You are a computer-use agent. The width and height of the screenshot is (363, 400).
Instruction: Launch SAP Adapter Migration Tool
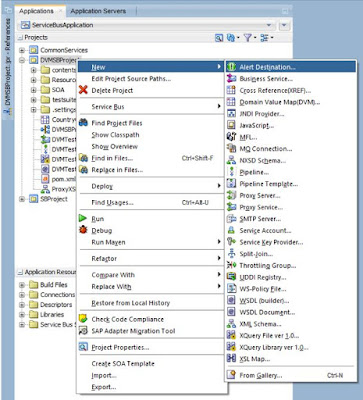pos(151,331)
